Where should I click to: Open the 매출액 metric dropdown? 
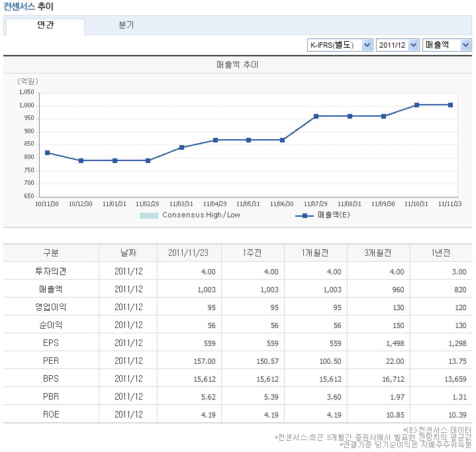(447, 45)
